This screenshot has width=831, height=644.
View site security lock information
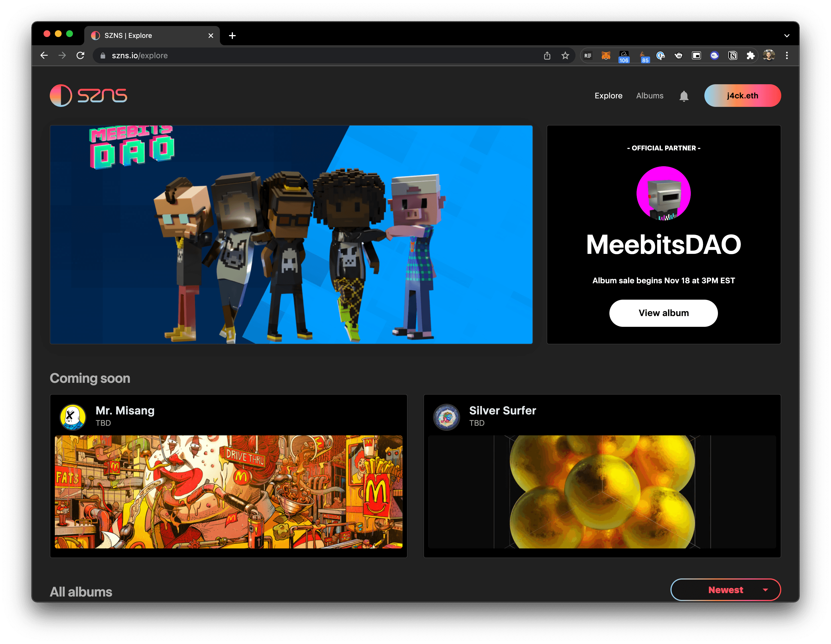point(102,56)
